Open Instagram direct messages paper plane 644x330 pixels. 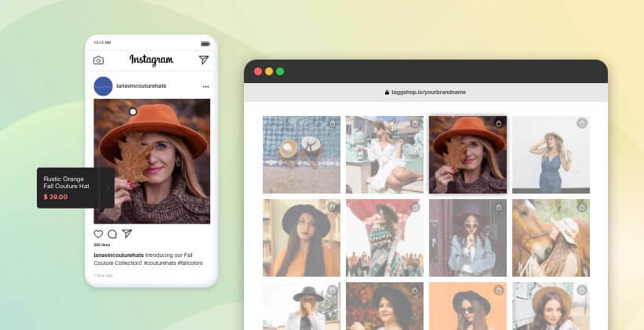(x=204, y=60)
